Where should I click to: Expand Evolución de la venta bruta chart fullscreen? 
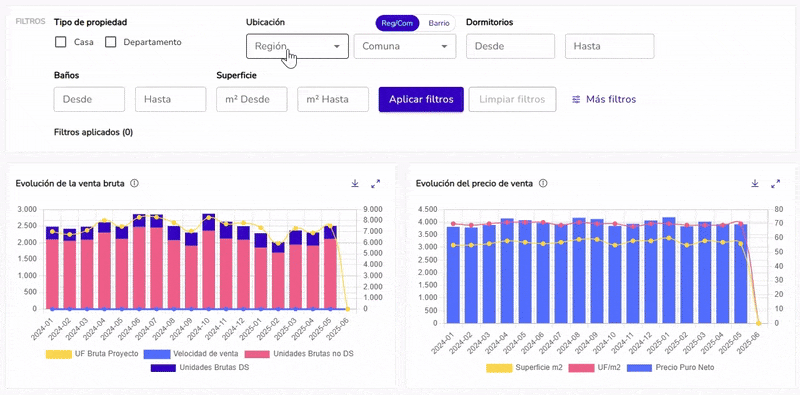point(376,184)
